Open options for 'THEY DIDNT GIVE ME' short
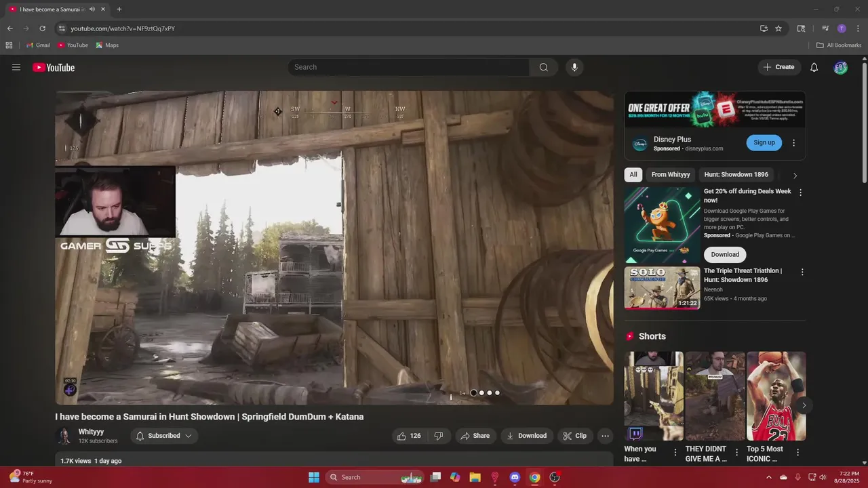Screen dimensions: 868x488 tap(736, 453)
